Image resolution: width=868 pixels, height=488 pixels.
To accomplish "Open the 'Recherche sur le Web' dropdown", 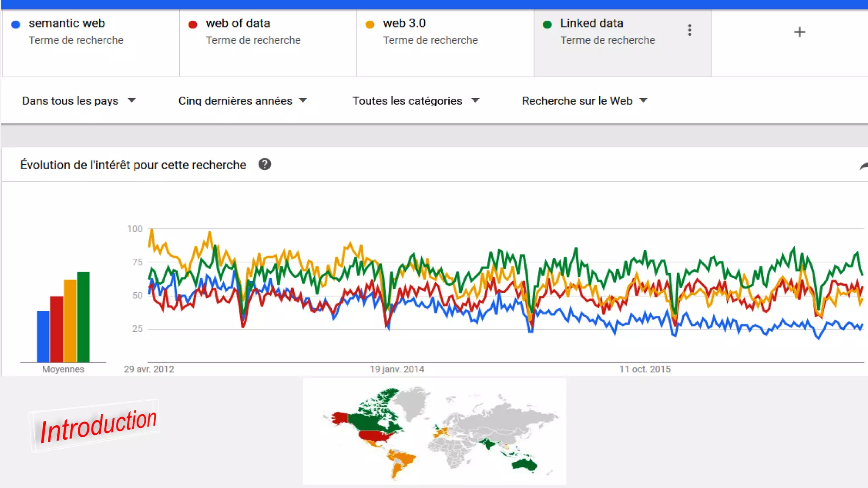I will click(x=584, y=101).
